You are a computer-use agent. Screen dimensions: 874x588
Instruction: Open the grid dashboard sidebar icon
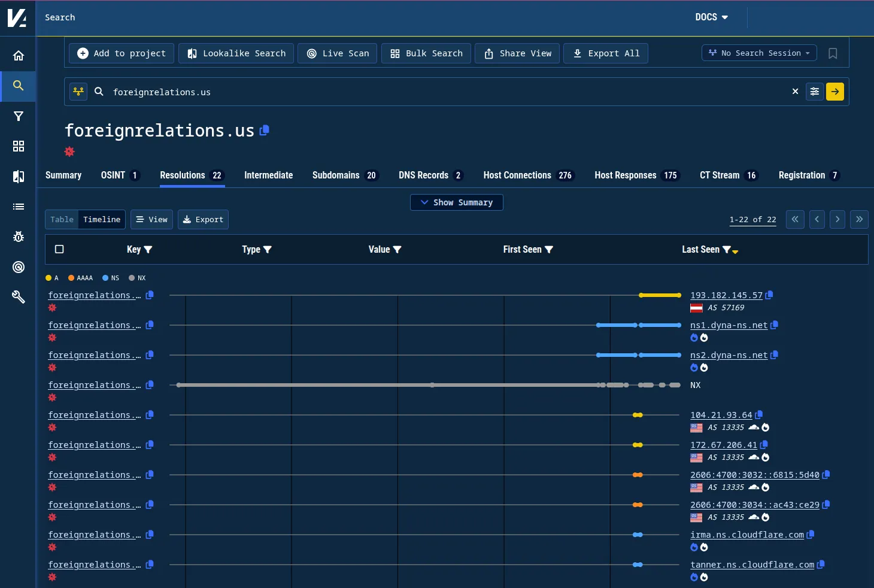pos(19,146)
